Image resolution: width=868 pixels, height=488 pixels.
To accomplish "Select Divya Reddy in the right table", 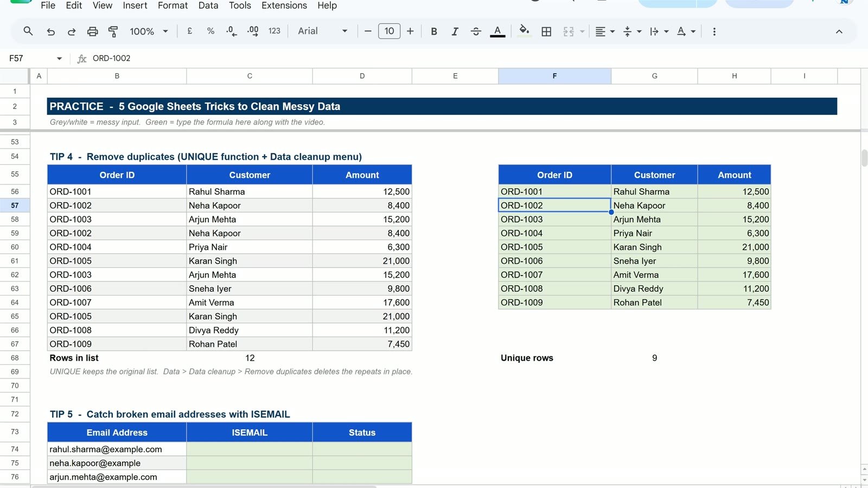I will tap(654, 288).
